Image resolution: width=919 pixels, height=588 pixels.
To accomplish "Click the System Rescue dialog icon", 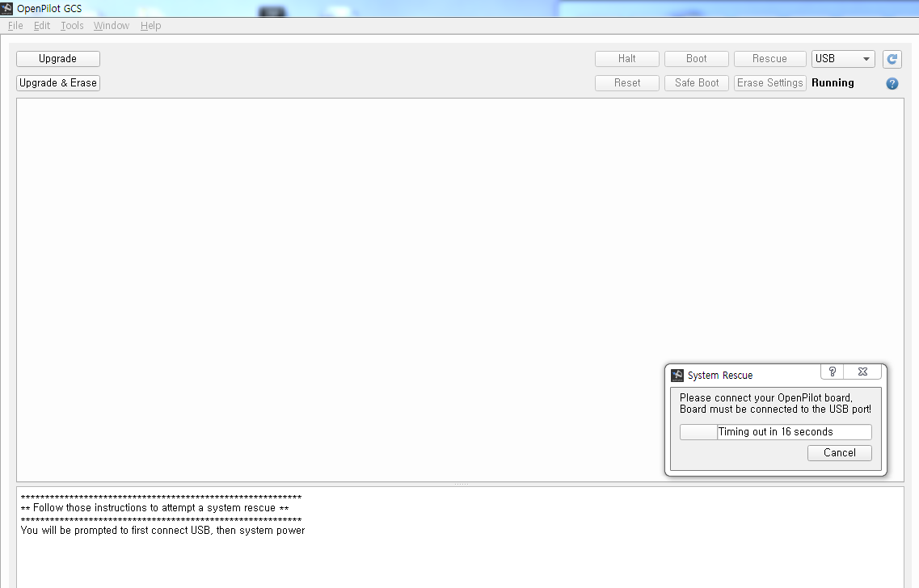I will pyautogui.click(x=677, y=376).
